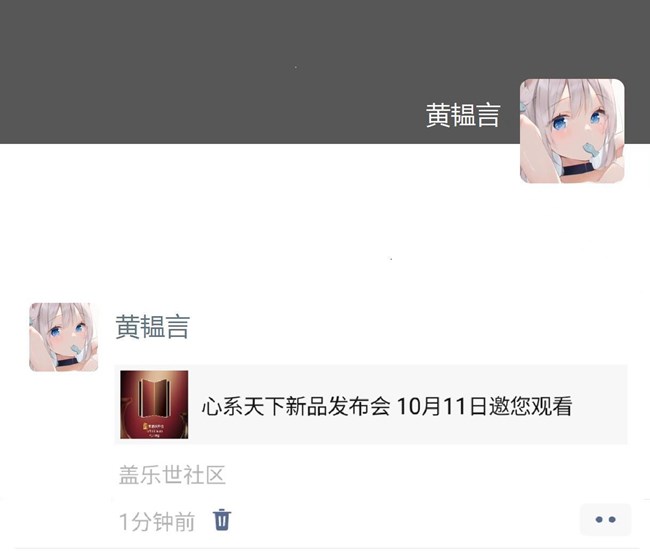650x555 pixels.
Task: Delete the post using the trash icon
Action: [x=222, y=519]
